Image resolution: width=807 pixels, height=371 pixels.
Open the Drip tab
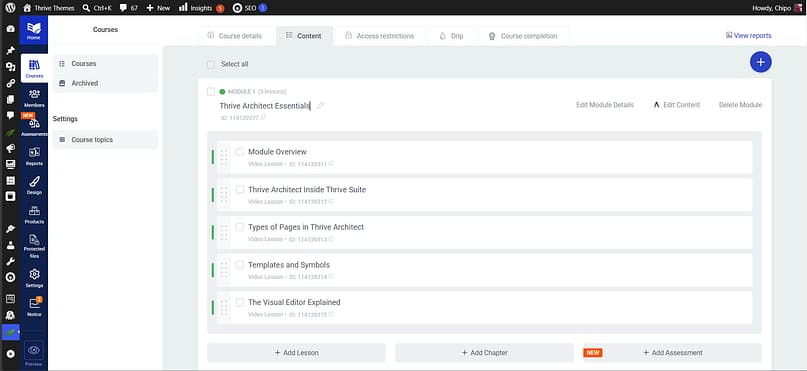pos(452,36)
